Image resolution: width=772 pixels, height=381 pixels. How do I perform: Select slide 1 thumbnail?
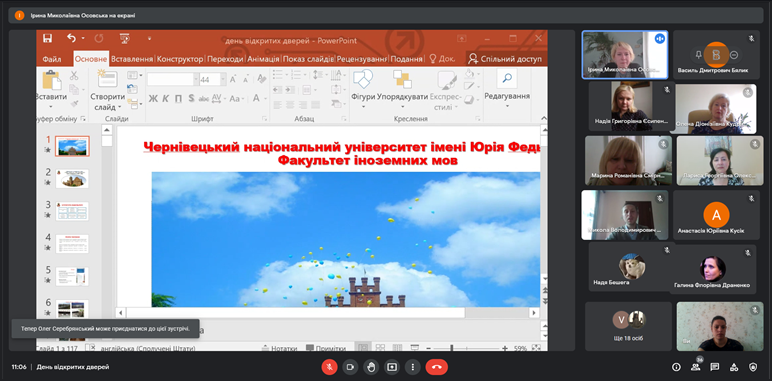[x=72, y=146]
